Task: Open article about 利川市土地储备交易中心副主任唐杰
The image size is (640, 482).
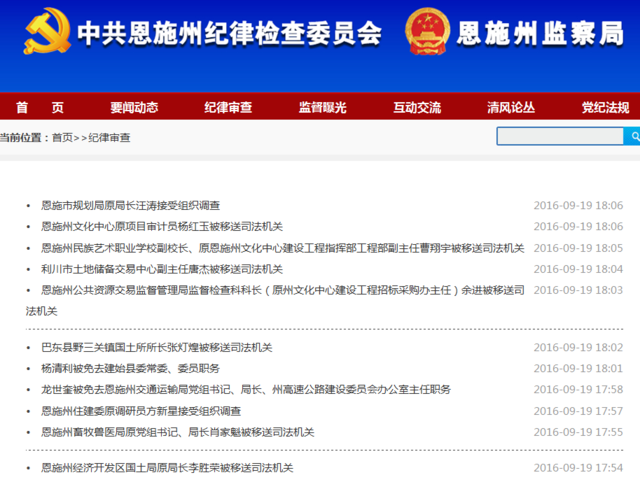Action: (162, 269)
